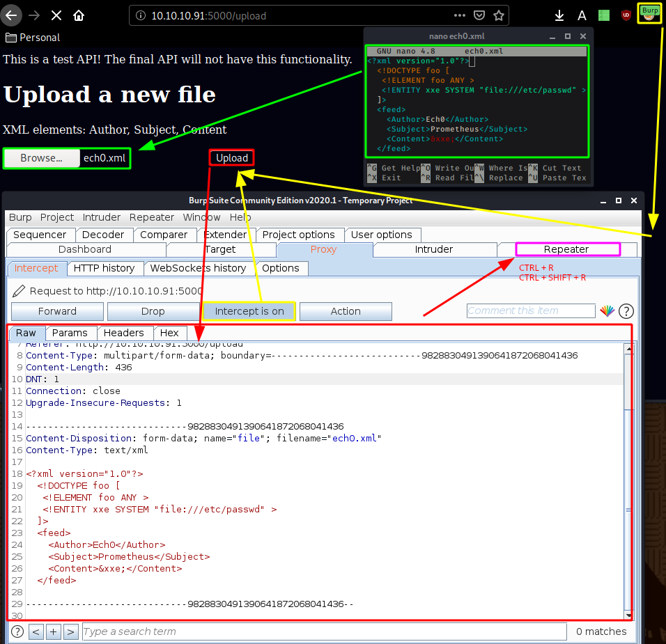Click the Drop button

pyautogui.click(x=153, y=311)
